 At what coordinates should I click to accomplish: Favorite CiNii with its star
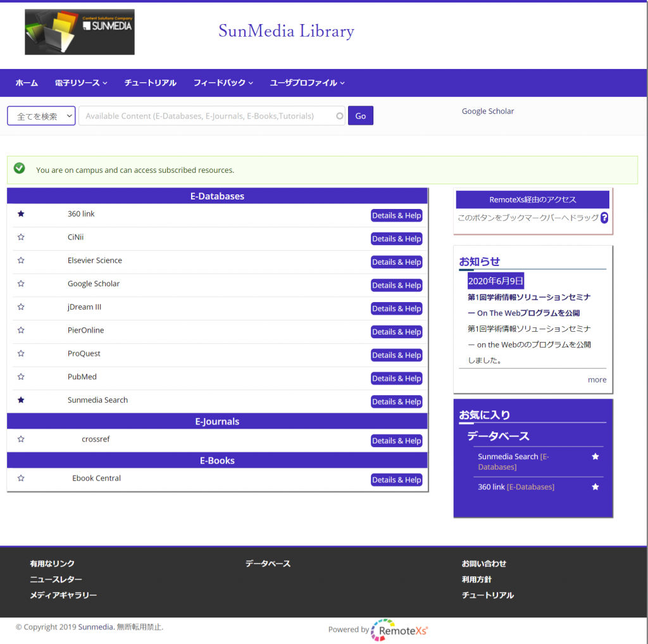pos(21,237)
